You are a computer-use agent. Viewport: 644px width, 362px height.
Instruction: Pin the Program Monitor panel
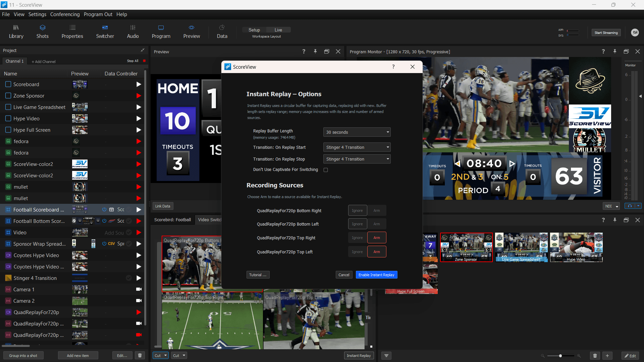pyautogui.click(x=615, y=52)
